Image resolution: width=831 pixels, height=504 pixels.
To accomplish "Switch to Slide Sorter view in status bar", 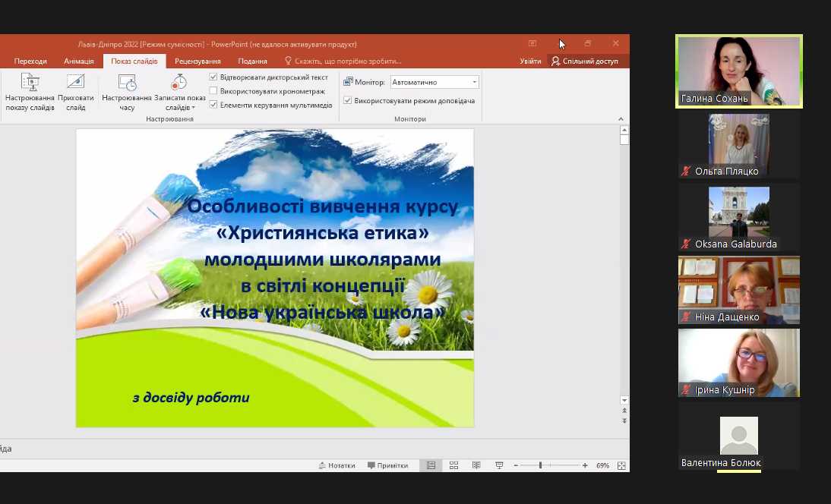I will [453, 465].
